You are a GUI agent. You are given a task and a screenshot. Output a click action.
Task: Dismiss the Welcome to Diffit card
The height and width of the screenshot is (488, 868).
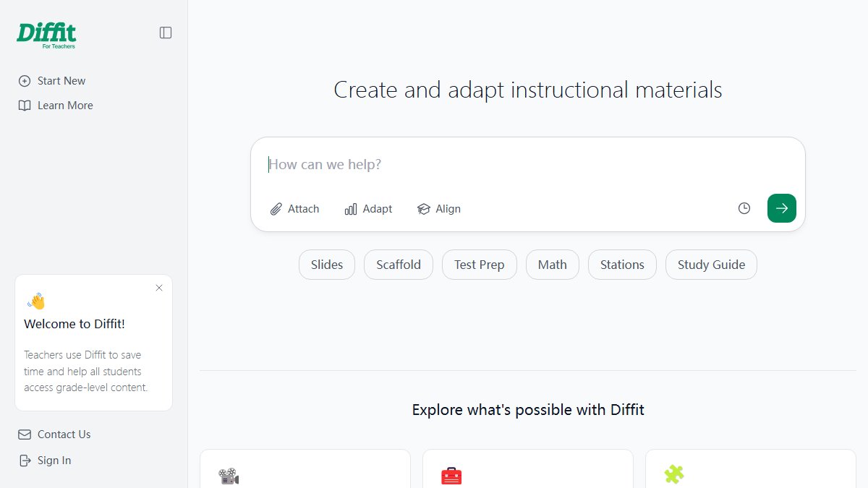pyautogui.click(x=159, y=288)
